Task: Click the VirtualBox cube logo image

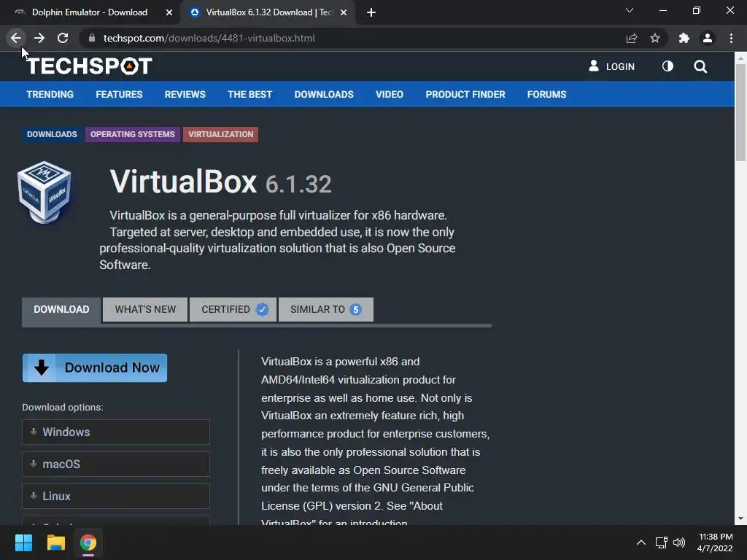Action: [44, 192]
